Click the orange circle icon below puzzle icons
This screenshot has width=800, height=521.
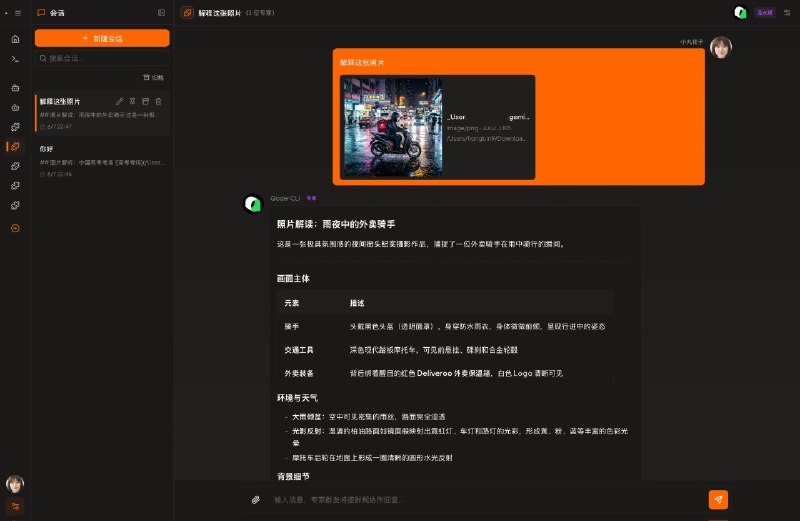[15, 228]
